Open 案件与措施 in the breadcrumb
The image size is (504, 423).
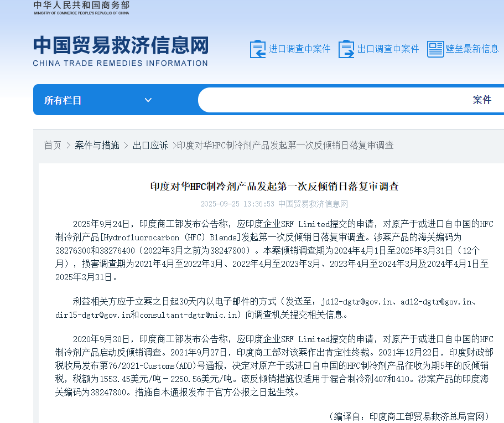pyautogui.click(x=97, y=145)
